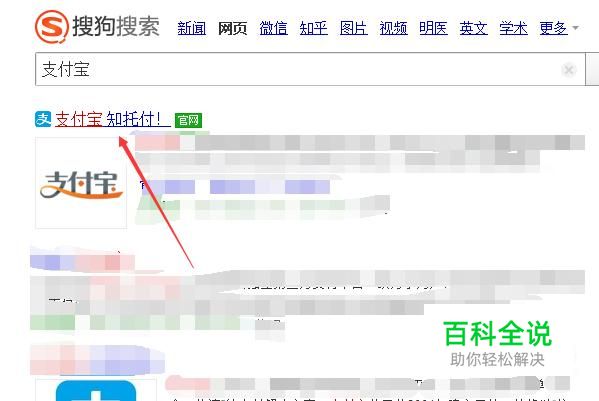This screenshot has width=599, height=401.
Task: Open the 支付宝 知托付 result link
Action: pos(113,119)
